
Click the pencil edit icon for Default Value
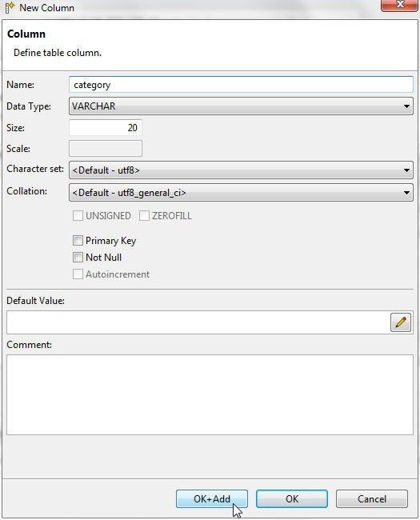[401, 322]
